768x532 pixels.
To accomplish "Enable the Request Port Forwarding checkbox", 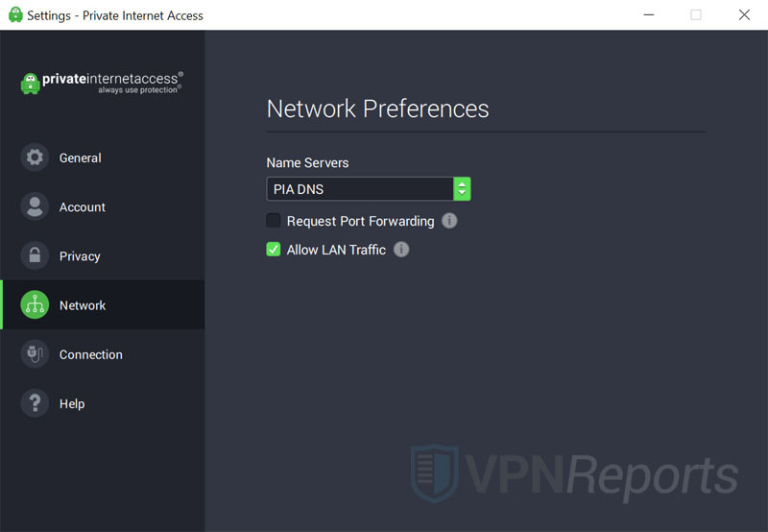I will 274,221.
